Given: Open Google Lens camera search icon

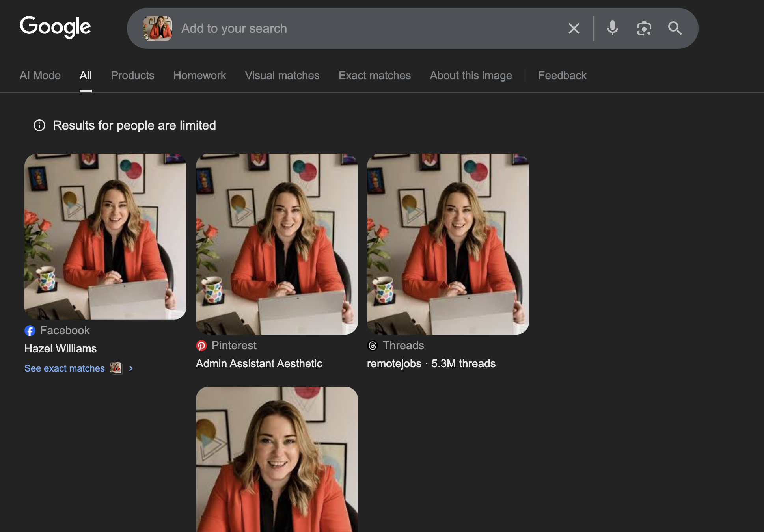Looking at the screenshot, I should pyautogui.click(x=644, y=28).
